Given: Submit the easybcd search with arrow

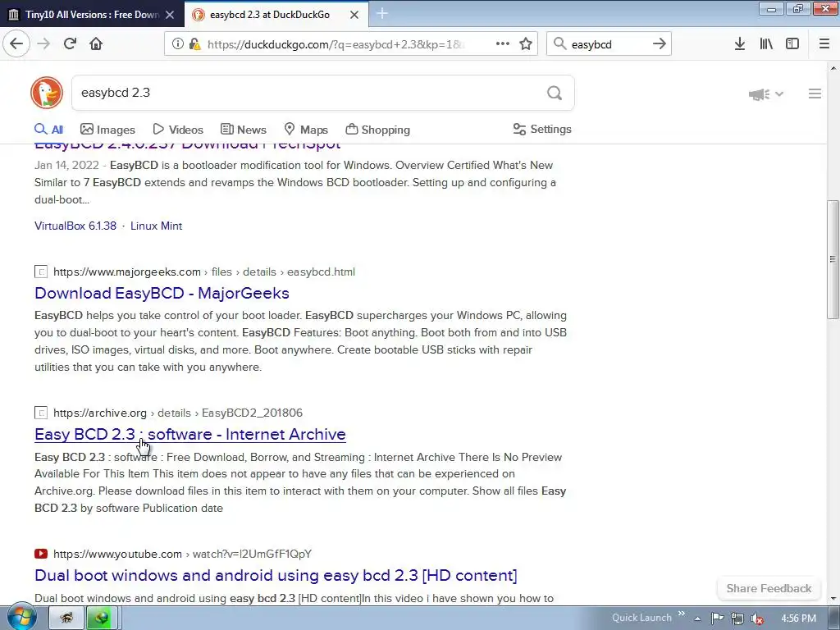Looking at the screenshot, I should [x=659, y=43].
